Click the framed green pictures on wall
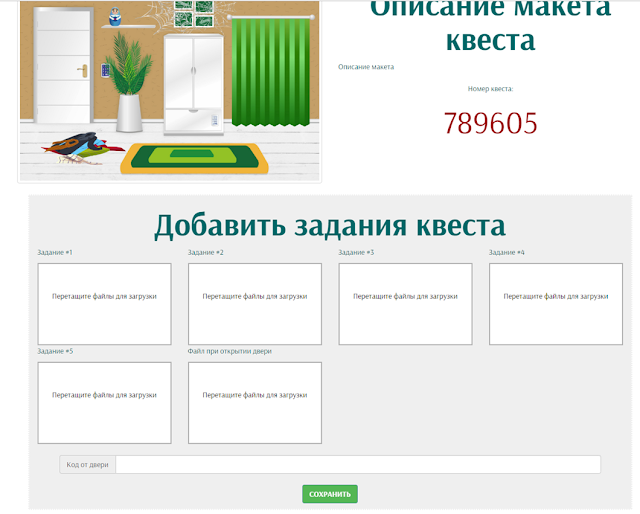This screenshot has width=640, height=514. coord(194,13)
